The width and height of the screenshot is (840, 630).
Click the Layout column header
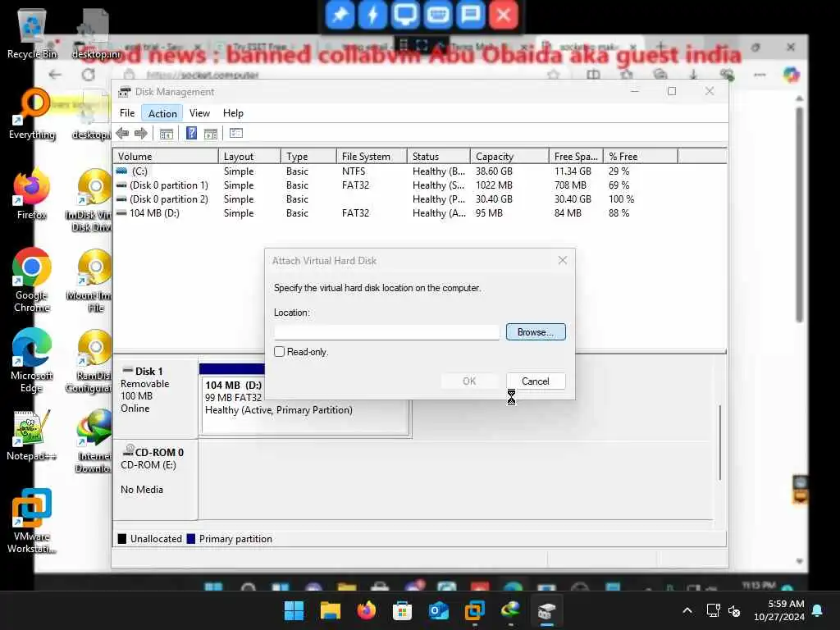coord(249,157)
